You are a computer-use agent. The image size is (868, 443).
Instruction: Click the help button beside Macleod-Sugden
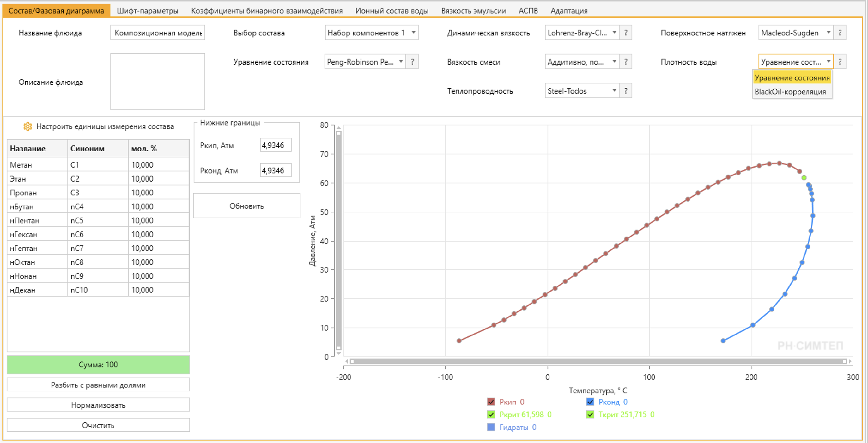[840, 33]
